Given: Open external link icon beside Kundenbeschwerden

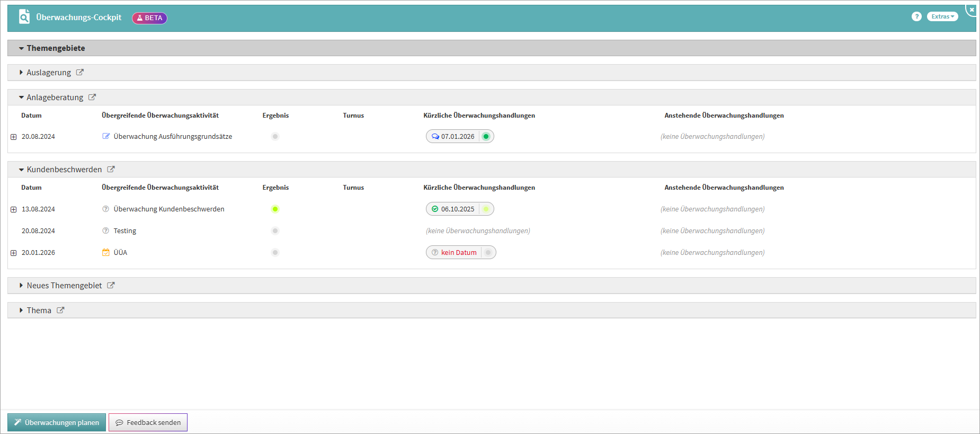Looking at the screenshot, I should 111,170.
